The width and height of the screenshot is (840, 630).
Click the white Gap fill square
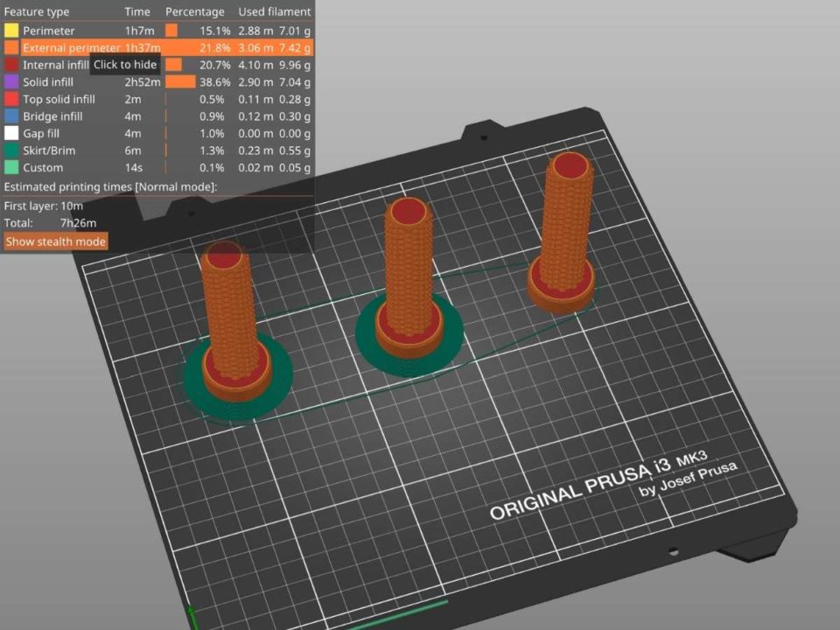pyautogui.click(x=10, y=133)
